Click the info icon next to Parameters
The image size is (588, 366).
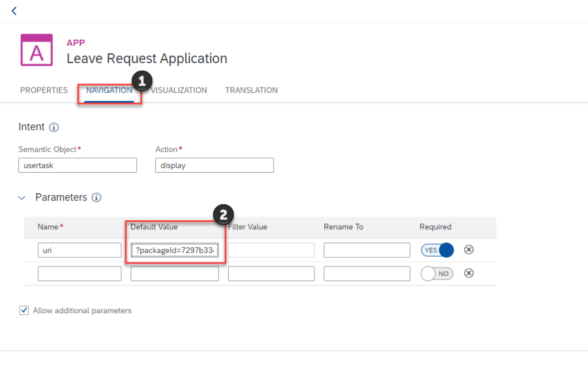[97, 197]
